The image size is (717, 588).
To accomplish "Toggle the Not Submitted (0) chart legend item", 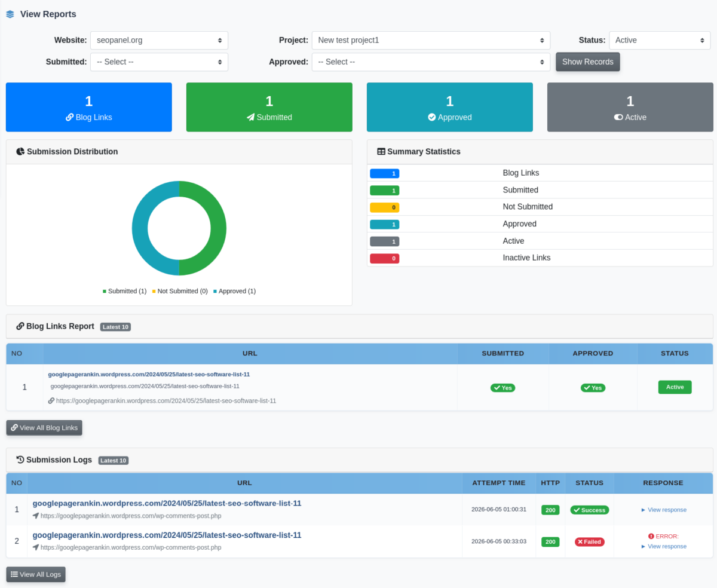I will pyautogui.click(x=180, y=291).
